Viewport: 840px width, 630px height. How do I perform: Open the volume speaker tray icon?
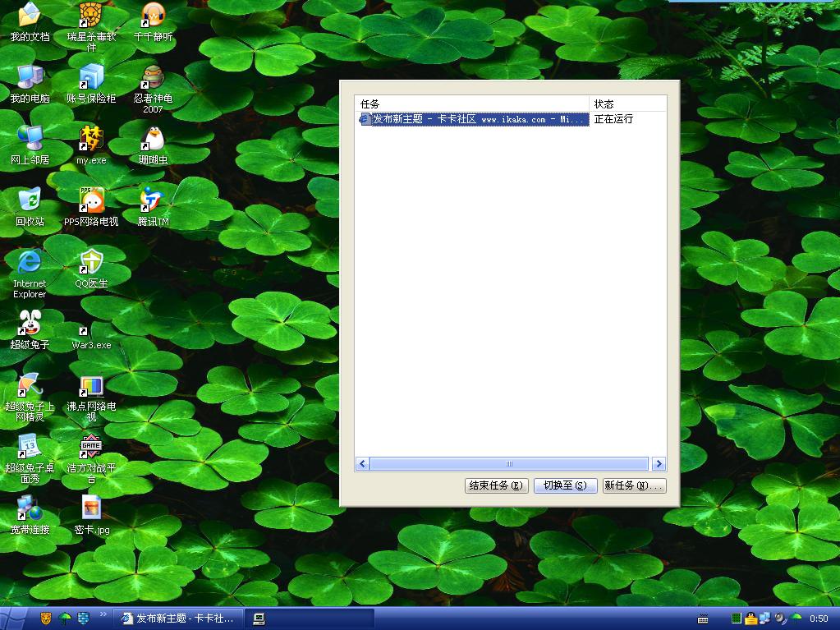point(780,619)
